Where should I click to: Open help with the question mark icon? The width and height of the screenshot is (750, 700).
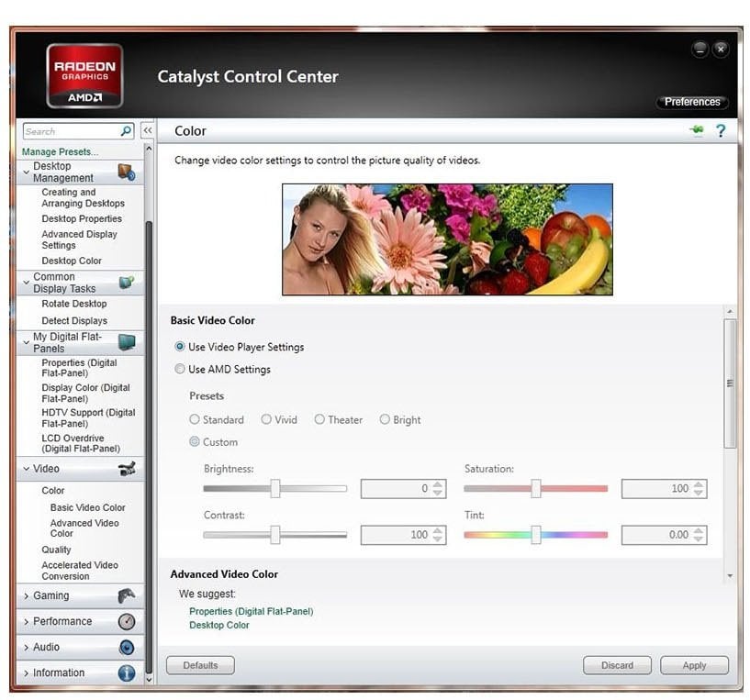point(721,130)
